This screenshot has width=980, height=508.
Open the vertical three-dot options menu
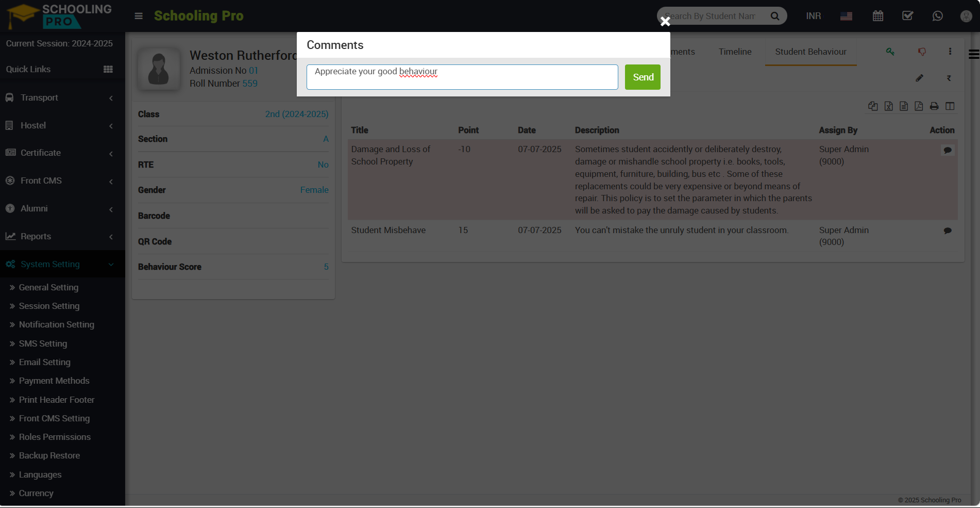(x=950, y=52)
